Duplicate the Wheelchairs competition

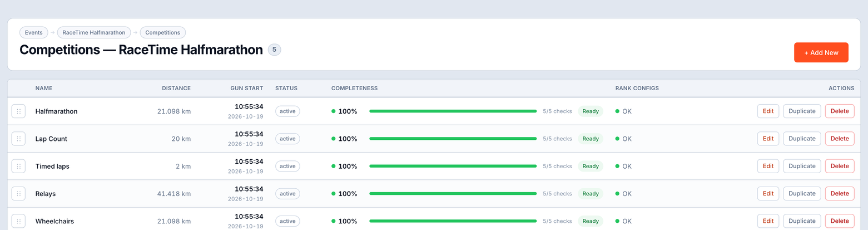click(x=802, y=221)
